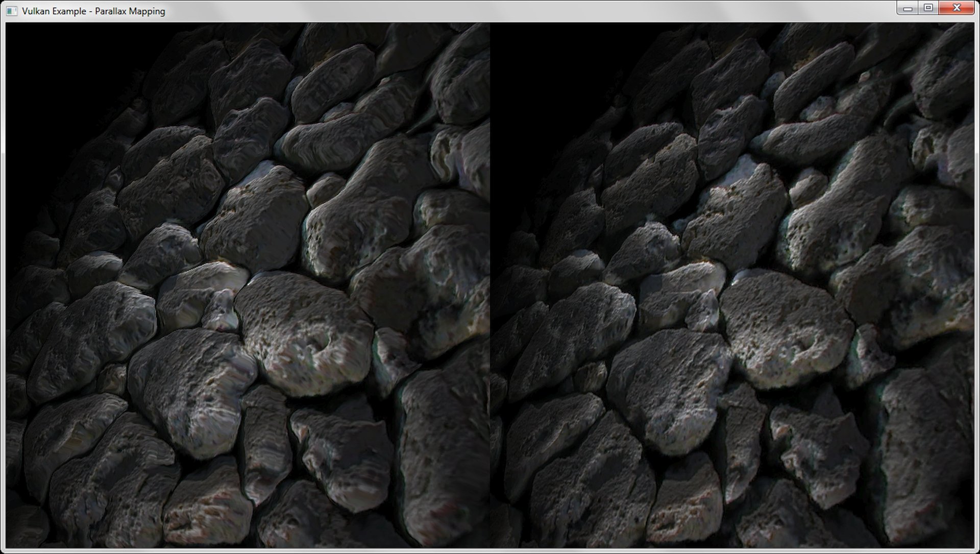
Task: Click the bottom window border edge
Action: click(490, 551)
